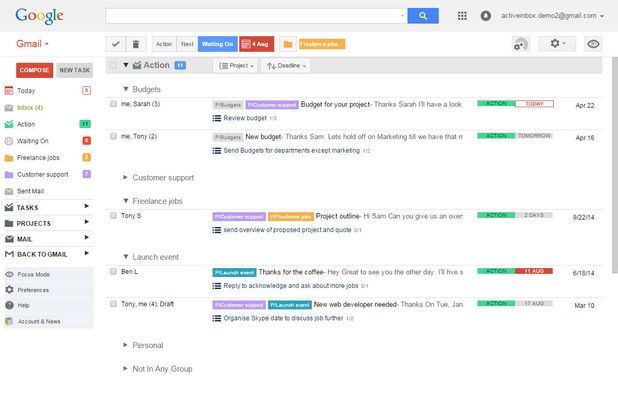Viewport: 618px width, 394px height.
Task: Collapse the Freelance jobs group
Action: click(126, 201)
